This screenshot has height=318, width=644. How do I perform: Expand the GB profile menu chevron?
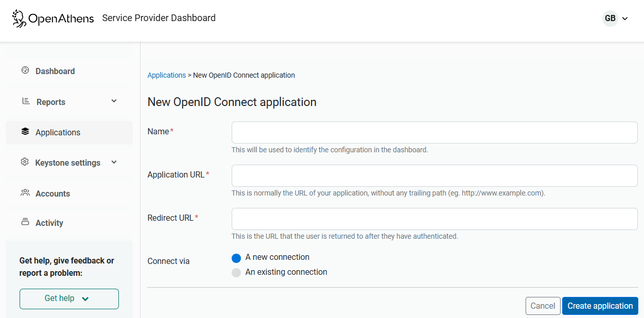click(x=625, y=18)
